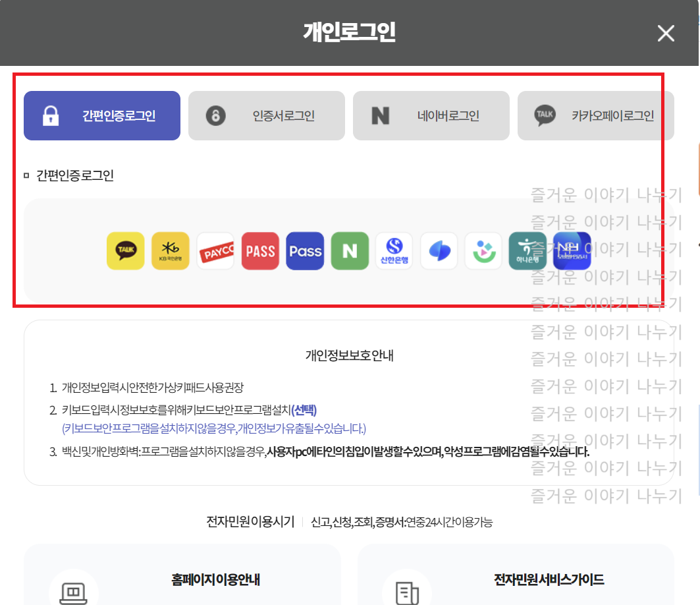
Task: Choose KB국민은행 authentication icon
Action: (170, 250)
